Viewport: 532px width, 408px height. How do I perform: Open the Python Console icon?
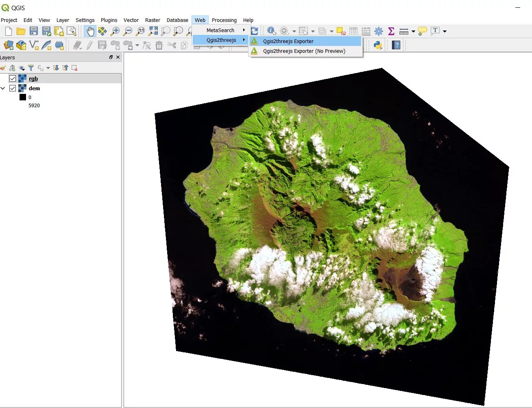pos(378,45)
